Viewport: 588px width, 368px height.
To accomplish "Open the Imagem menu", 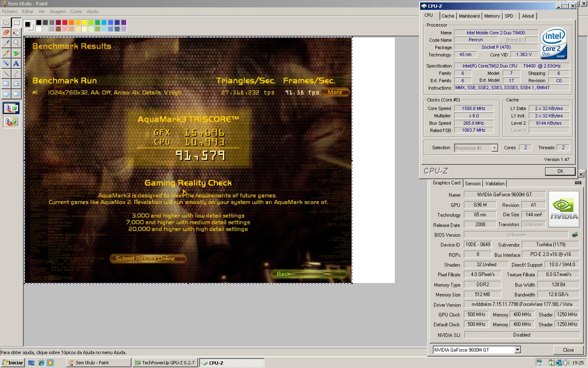I will pos(58,11).
